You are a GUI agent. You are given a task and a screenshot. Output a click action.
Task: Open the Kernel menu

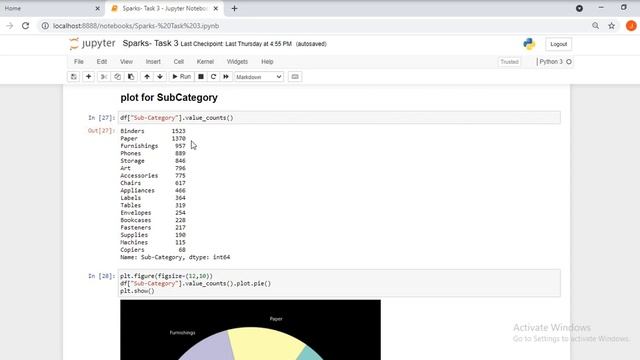[205, 62]
